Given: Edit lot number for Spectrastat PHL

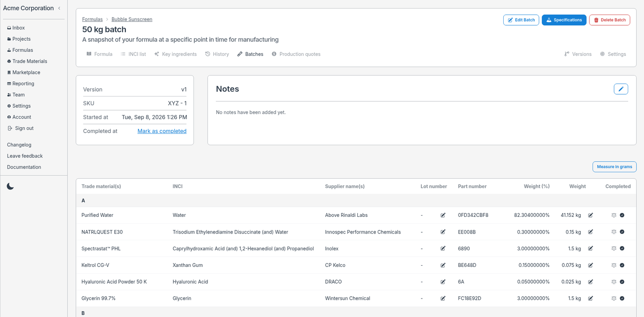Looking at the screenshot, I should point(443,248).
